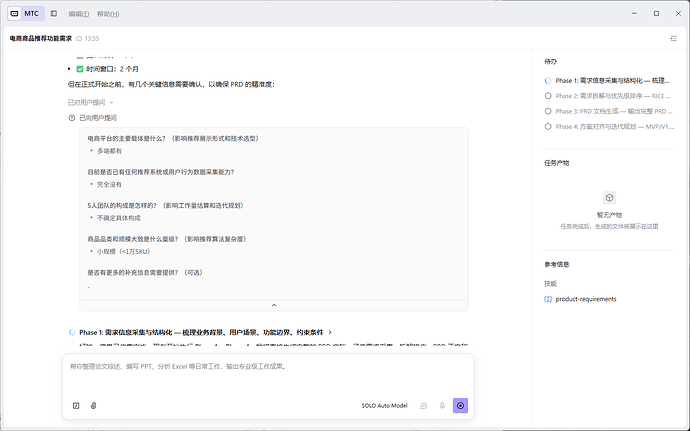Screen dimensions: 690x431
Task: Click the 任务产物 section heading
Action: click(556, 163)
